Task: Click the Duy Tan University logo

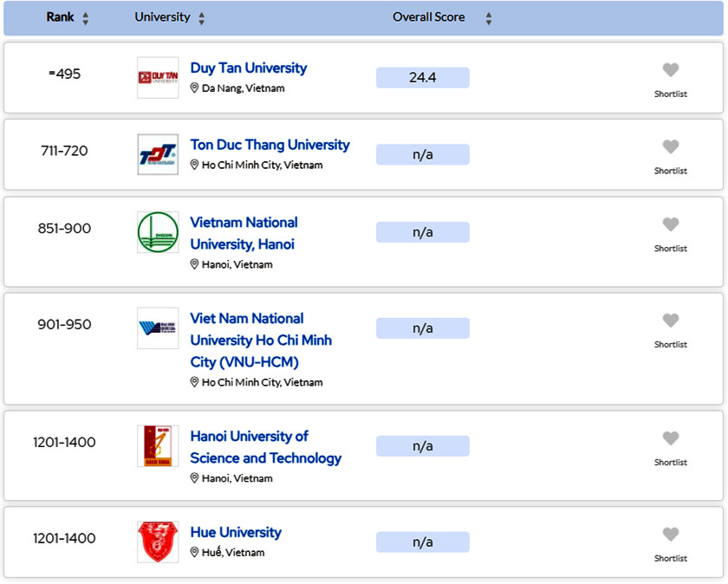Action: pyautogui.click(x=157, y=76)
